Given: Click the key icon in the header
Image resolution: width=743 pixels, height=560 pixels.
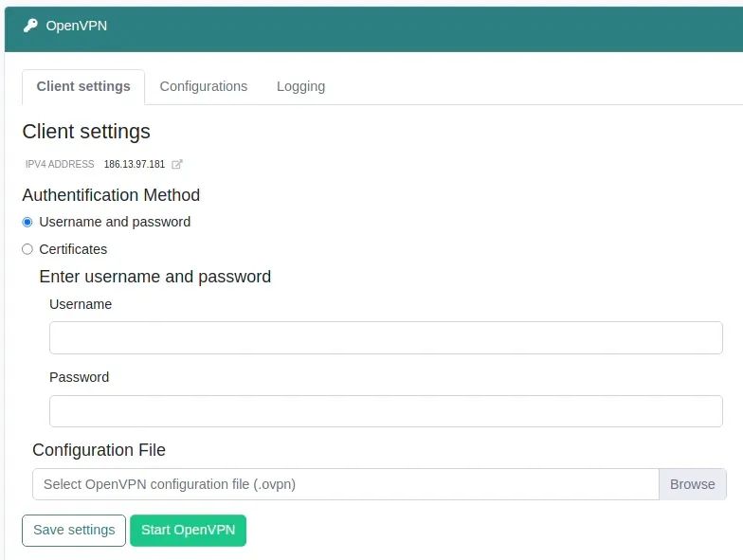Looking at the screenshot, I should 30,26.
